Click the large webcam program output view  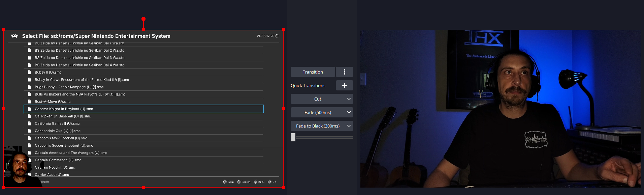click(501, 109)
